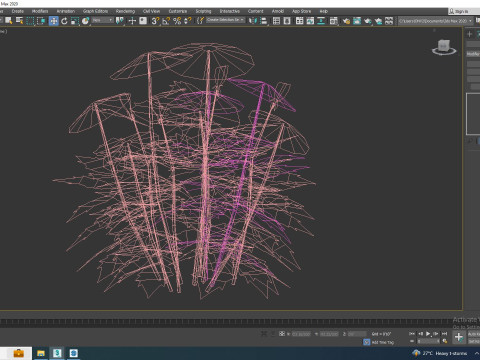
Task: Open Time Configuration icon
Action: coord(445,341)
